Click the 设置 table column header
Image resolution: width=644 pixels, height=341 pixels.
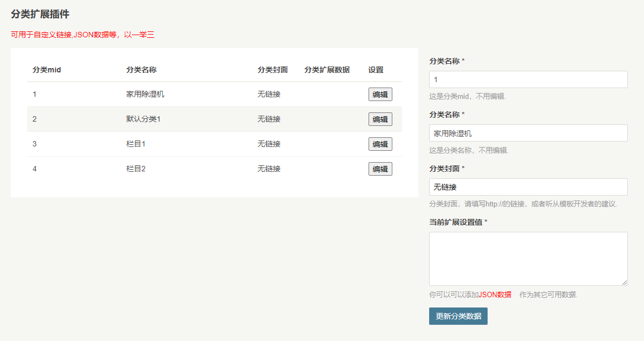[x=376, y=70]
